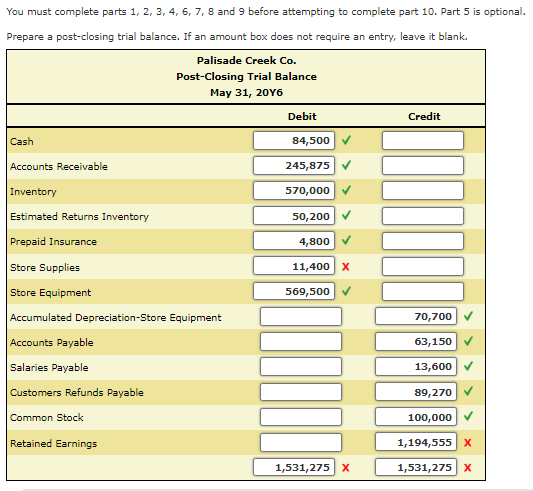The width and height of the screenshot is (533, 491).
Task: Click the red X beside debit total
Action: 346,468
